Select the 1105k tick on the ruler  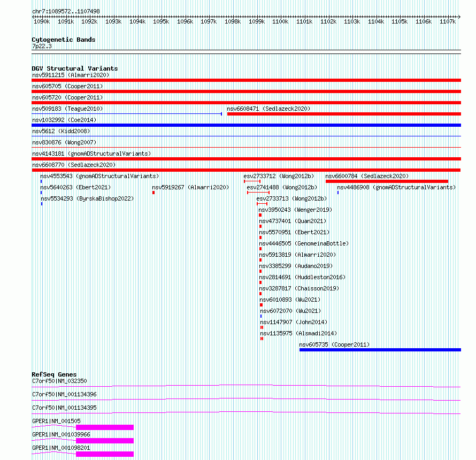[x=400, y=21]
